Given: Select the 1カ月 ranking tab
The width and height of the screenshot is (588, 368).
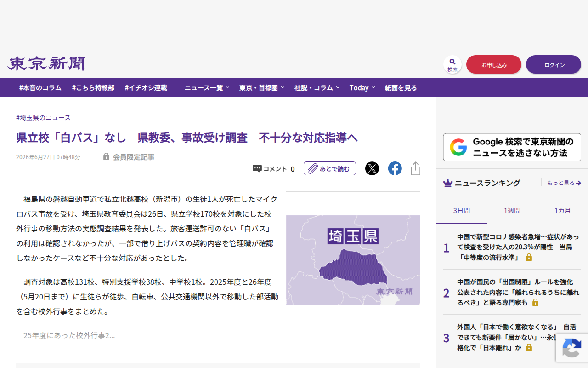Looking at the screenshot, I should click(x=563, y=211).
